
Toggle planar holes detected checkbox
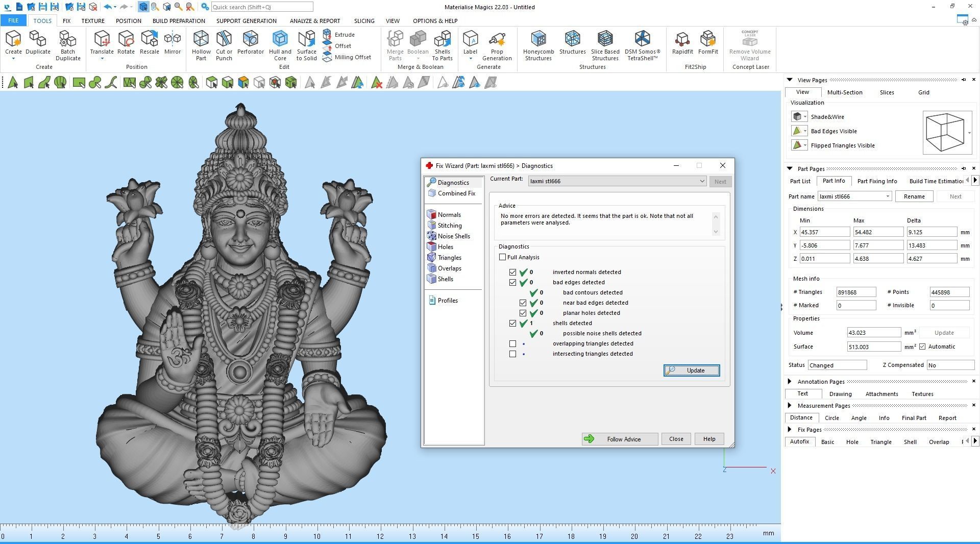click(523, 313)
